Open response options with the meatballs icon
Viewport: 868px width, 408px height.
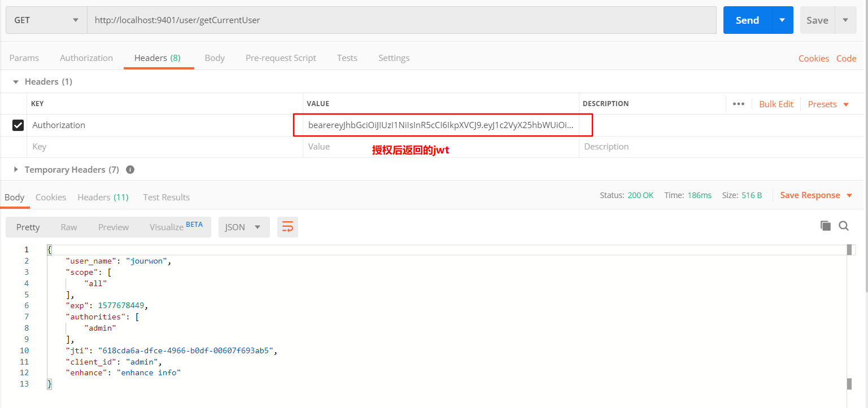pos(739,104)
